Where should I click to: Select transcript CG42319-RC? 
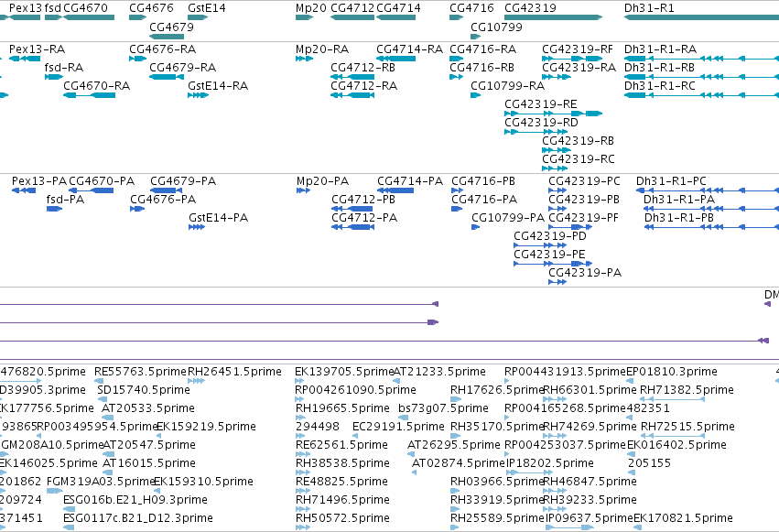click(579, 159)
